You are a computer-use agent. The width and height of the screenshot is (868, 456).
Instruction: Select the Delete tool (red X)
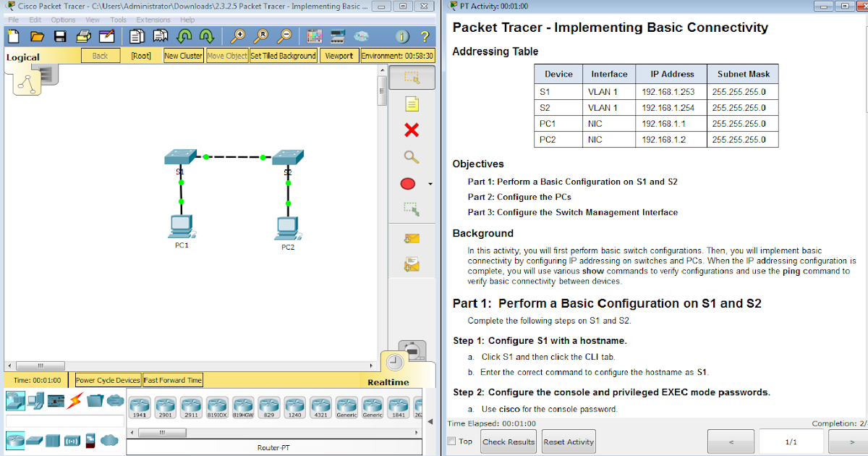point(412,130)
